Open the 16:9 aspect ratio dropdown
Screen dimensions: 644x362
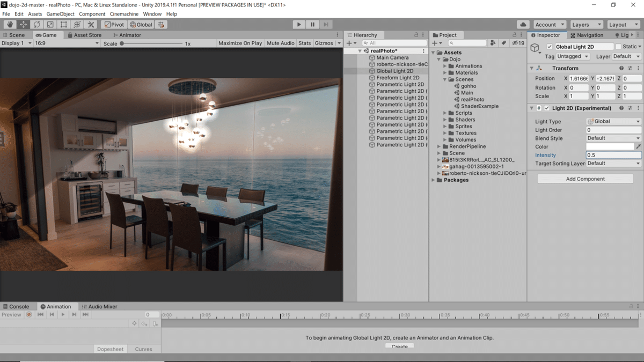coord(66,43)
